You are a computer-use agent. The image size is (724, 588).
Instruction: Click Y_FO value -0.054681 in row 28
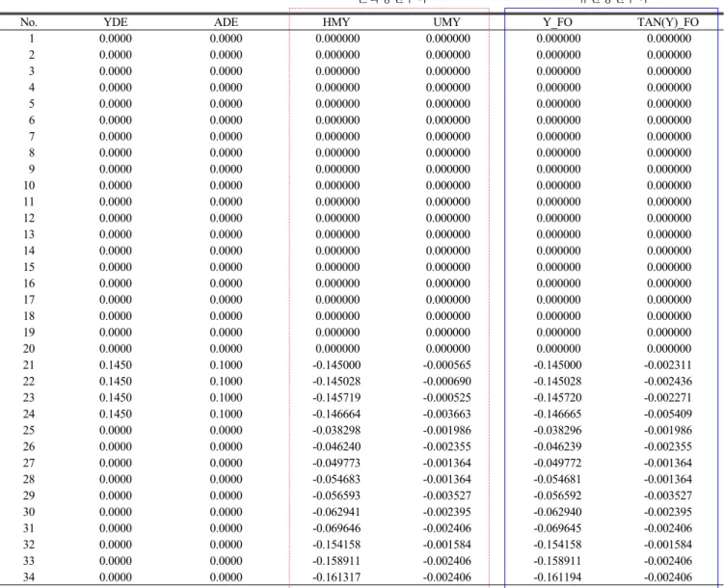[x=558, y=479]
